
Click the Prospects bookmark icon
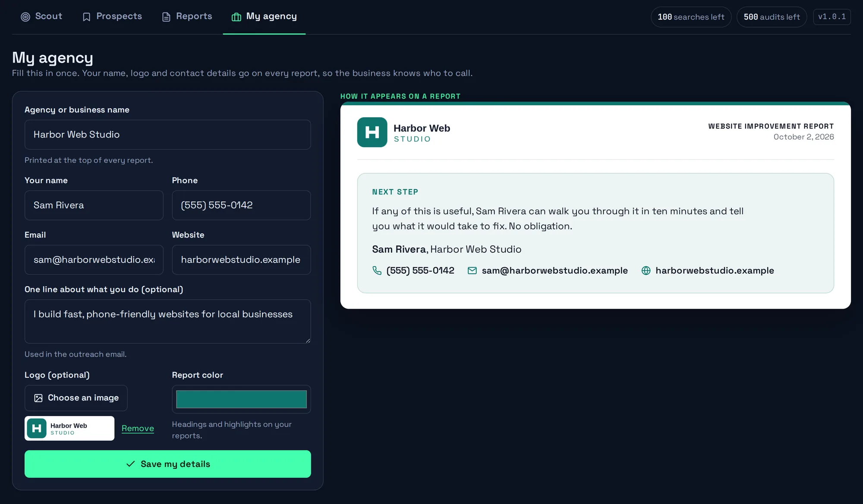[86, 17]
